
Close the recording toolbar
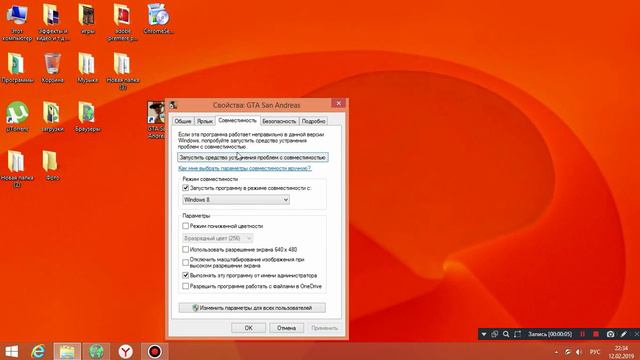[636, 334]
